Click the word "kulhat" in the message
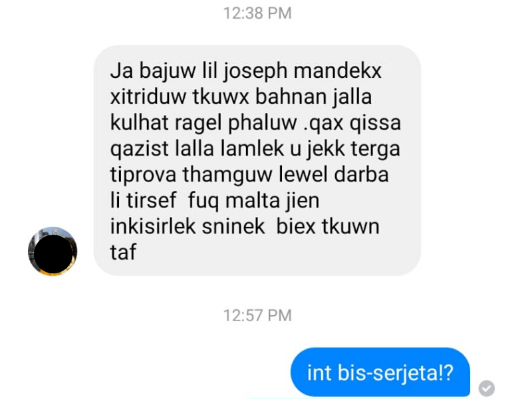Screen dimensions: 532x399 point(139,122)
